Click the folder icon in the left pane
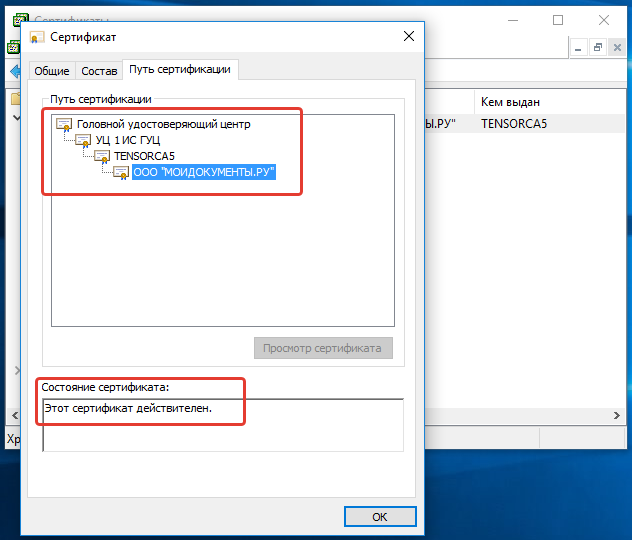632x540 pixels. tap(15, 99)
